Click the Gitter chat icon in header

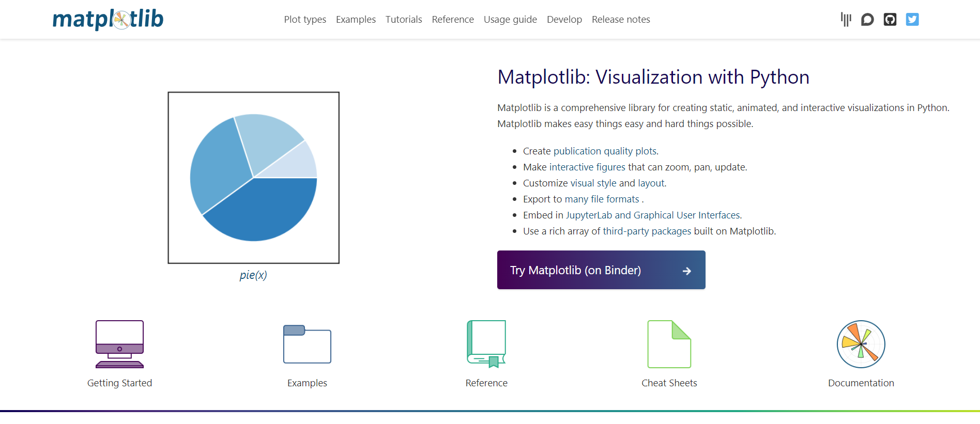(846, 20)
